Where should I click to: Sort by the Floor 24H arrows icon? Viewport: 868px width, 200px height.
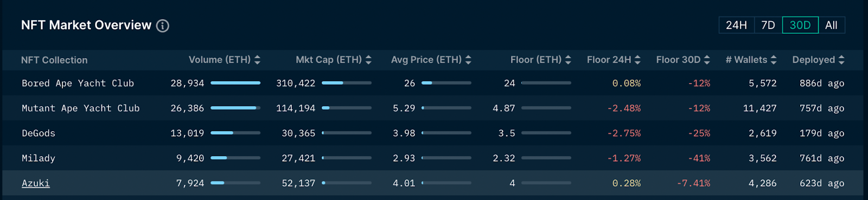point(637,60)
